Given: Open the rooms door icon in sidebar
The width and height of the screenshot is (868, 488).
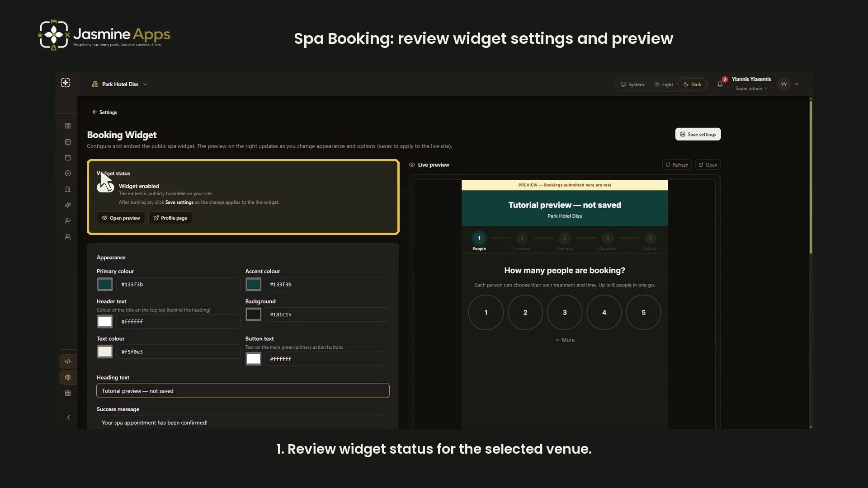Looking at the screenshot, I should point(68,189).
